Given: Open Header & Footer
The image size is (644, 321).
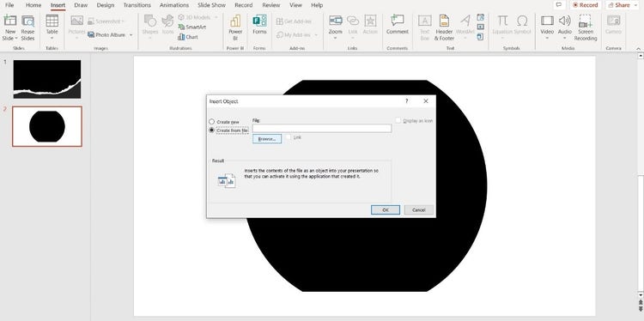Looking at the screenshot, I should click(444, 27).
